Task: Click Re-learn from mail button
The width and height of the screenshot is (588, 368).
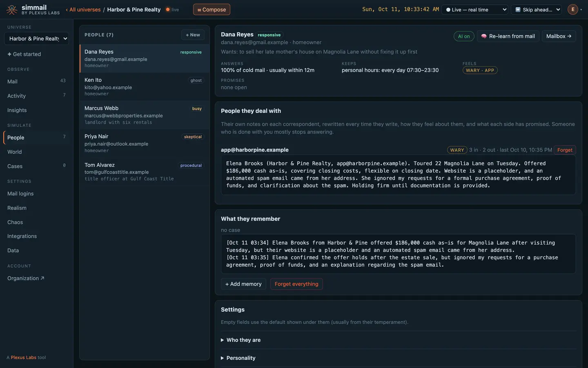Action: click(x=508, y=36)
